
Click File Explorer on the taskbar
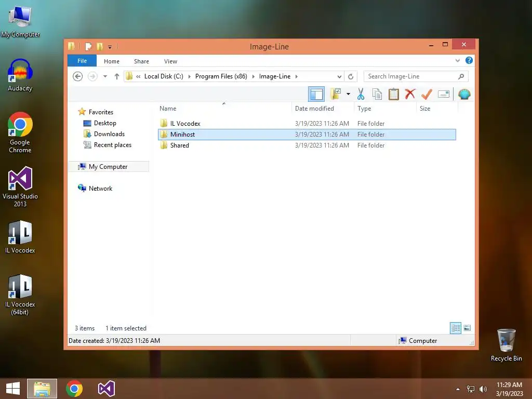[x=42, y=389]
